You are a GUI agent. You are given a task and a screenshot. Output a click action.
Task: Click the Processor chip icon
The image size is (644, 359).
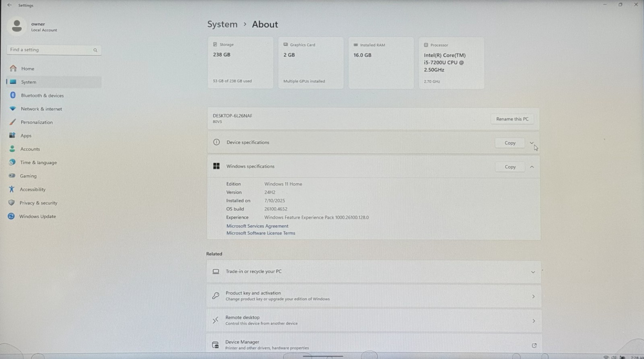tap(426, 45)
